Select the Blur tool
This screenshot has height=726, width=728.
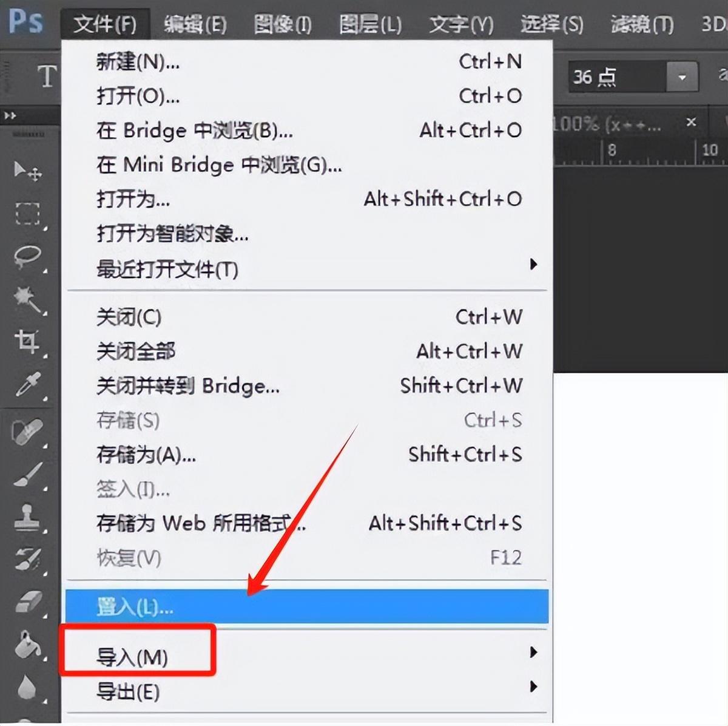[28, 687]
